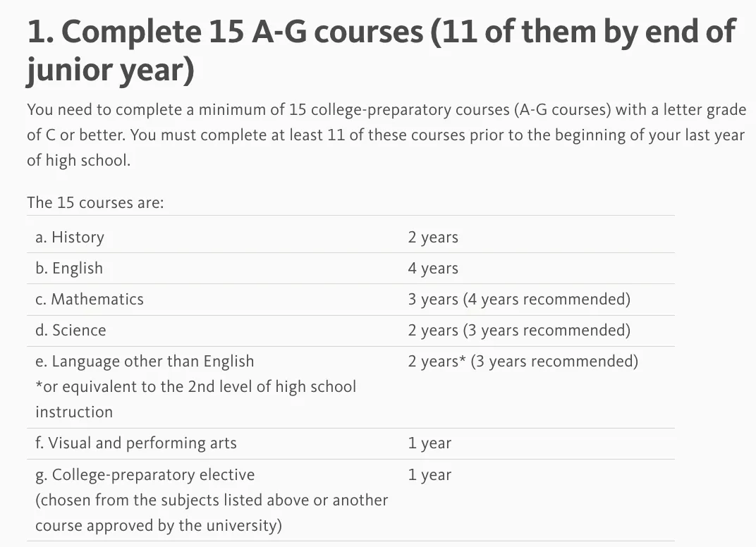This screenshot has width=756, height=547.
Task: Click "3 years (4 years recommended)" text
Action: click(x=518, y=300)
